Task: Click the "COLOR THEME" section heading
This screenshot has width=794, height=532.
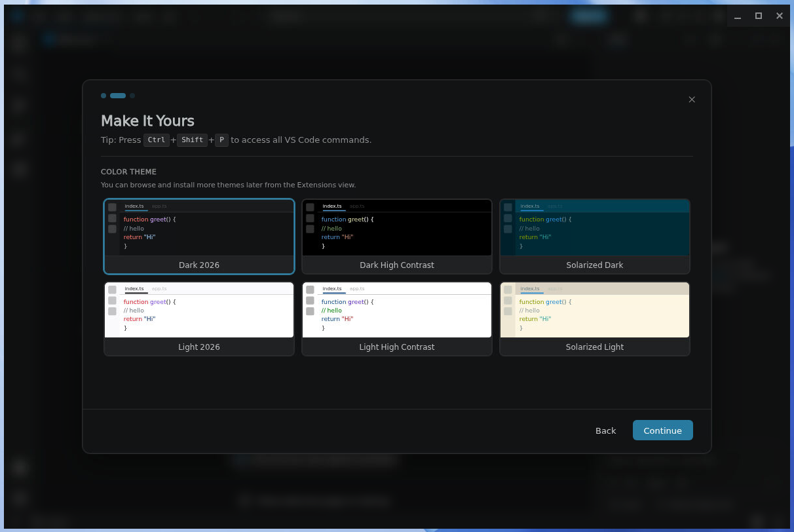Action: pyautogui.click(x=128, y=172)
